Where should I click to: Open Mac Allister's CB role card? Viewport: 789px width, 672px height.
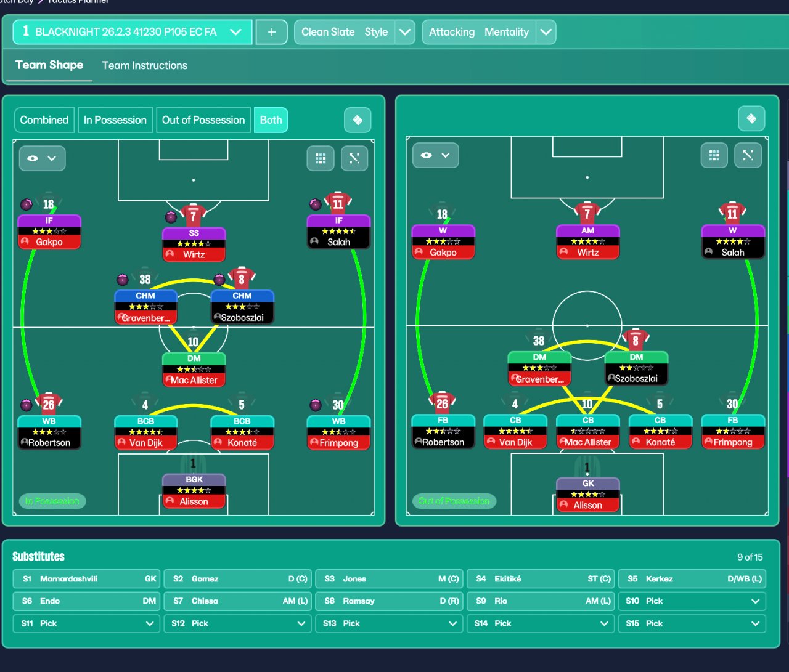tap(587, 431)
